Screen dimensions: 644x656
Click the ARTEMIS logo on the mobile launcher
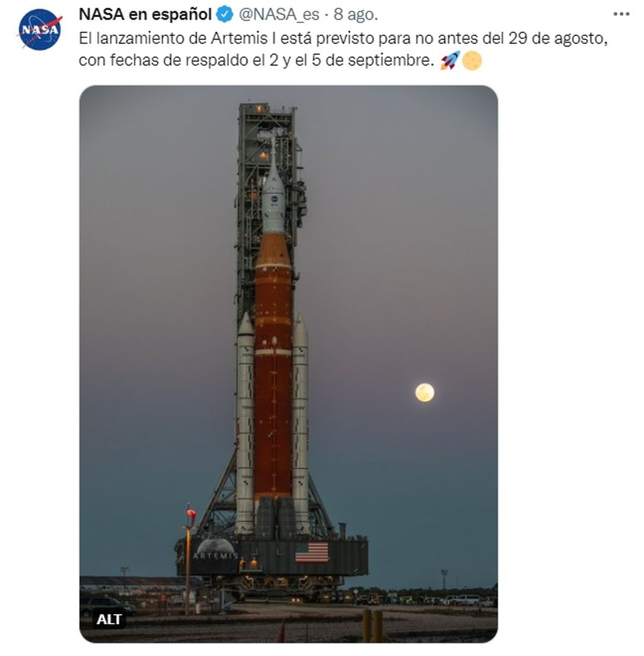216,553
